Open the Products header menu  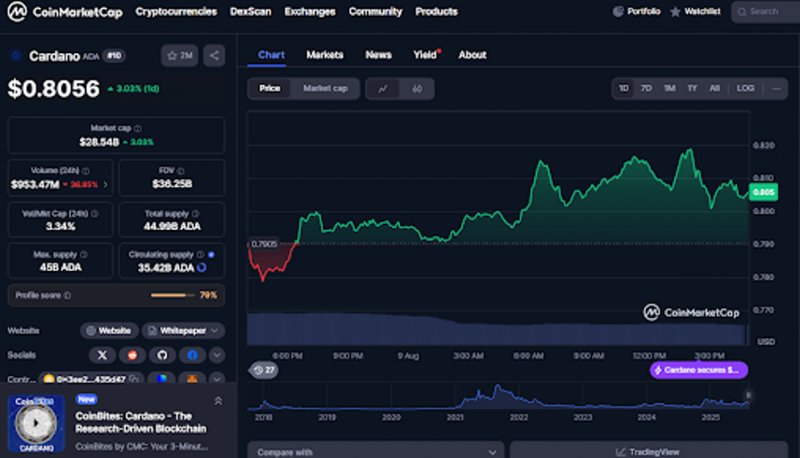click(x=436, y=12)
